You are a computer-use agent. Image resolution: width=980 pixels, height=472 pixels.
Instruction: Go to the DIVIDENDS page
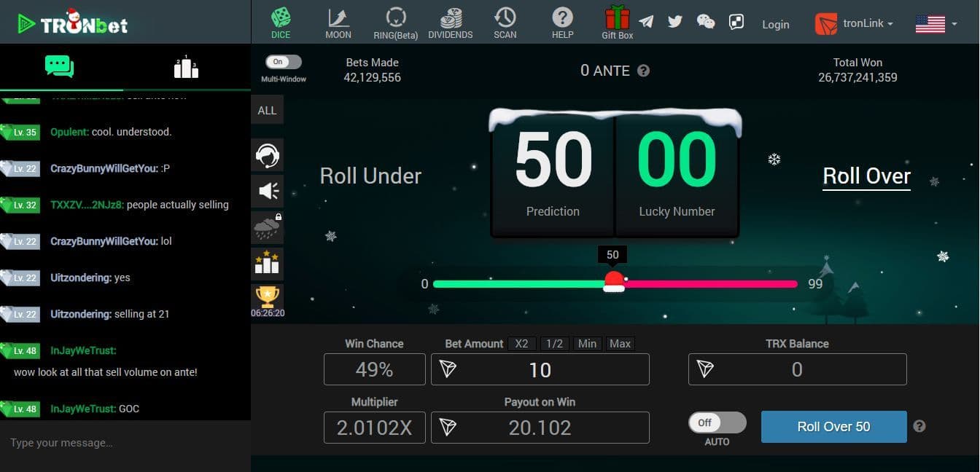451,23
